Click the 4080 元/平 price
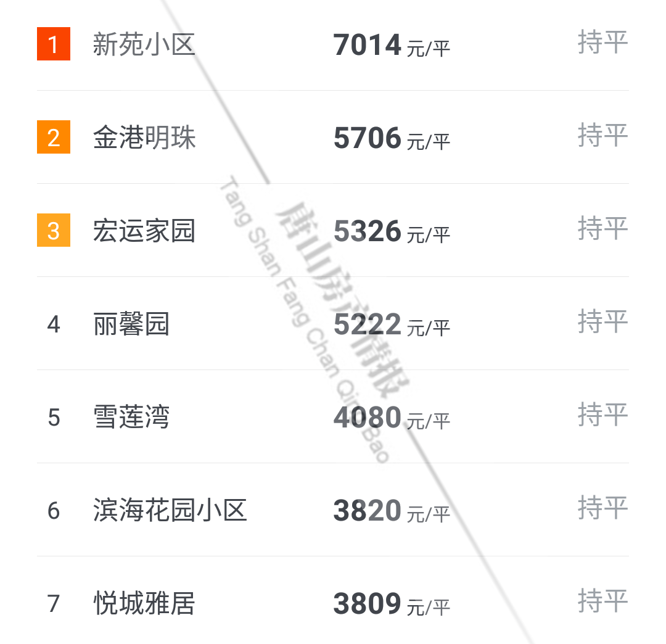The width and height of the screenshot is (666, 644). coord(391,418)
